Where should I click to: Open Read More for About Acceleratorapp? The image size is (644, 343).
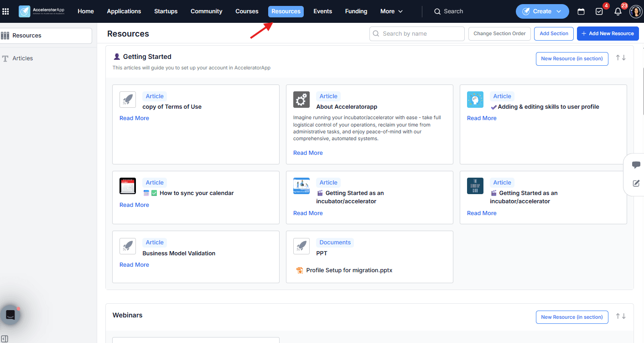click(x=308, y=153)
